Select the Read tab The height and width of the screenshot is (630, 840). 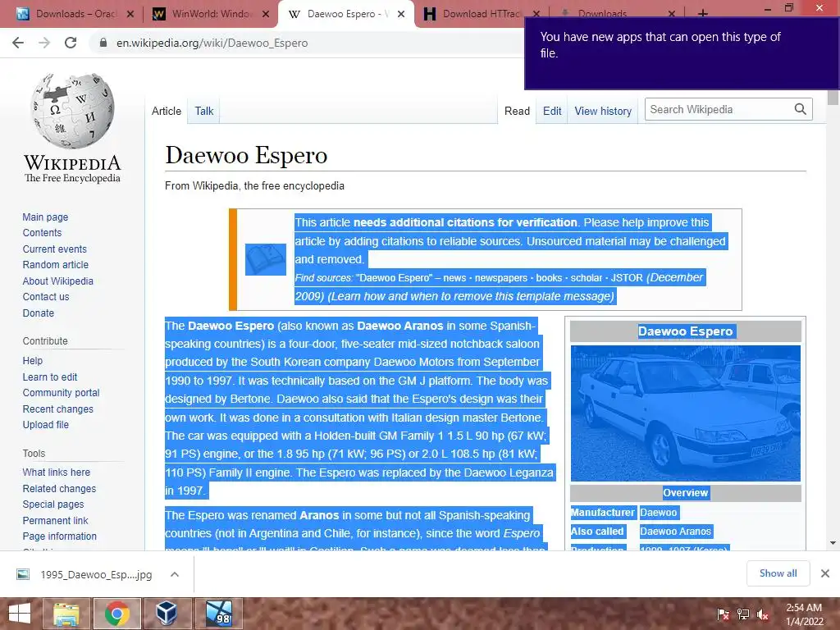[517, 111]
